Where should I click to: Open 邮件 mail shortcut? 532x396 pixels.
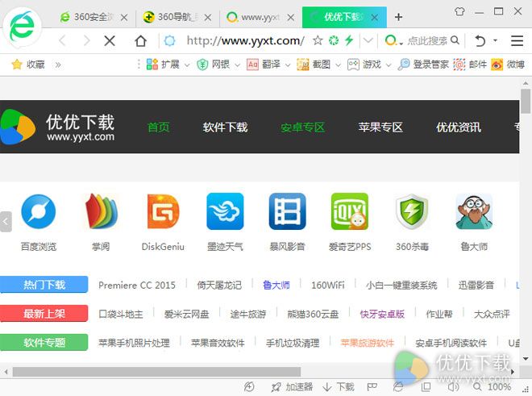point(470,65)
